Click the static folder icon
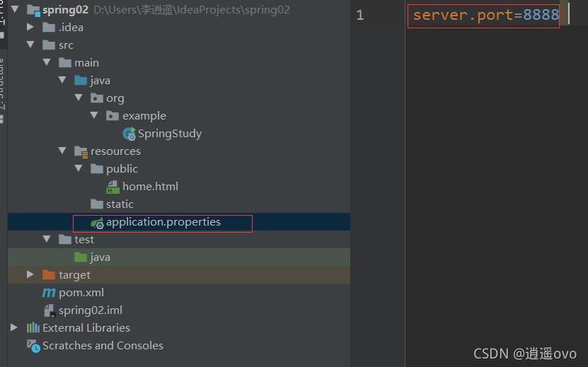The image size is (588, 367). click(97, 204)
